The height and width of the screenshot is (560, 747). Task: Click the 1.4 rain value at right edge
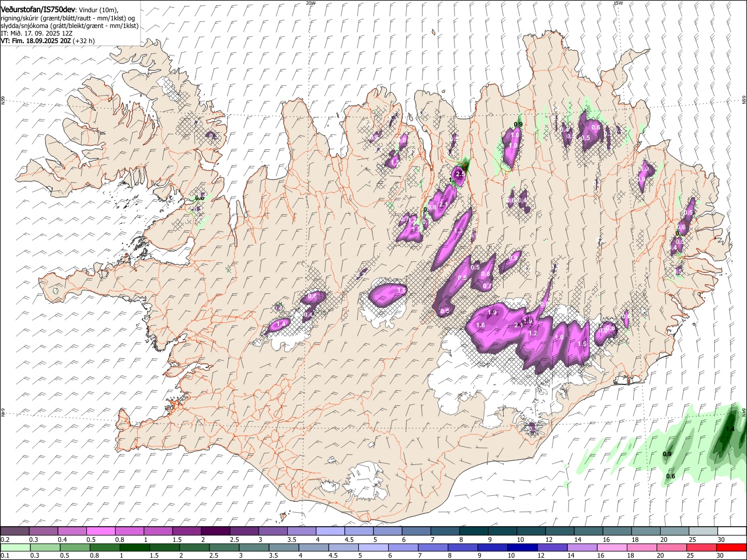(x=730, y=429)
